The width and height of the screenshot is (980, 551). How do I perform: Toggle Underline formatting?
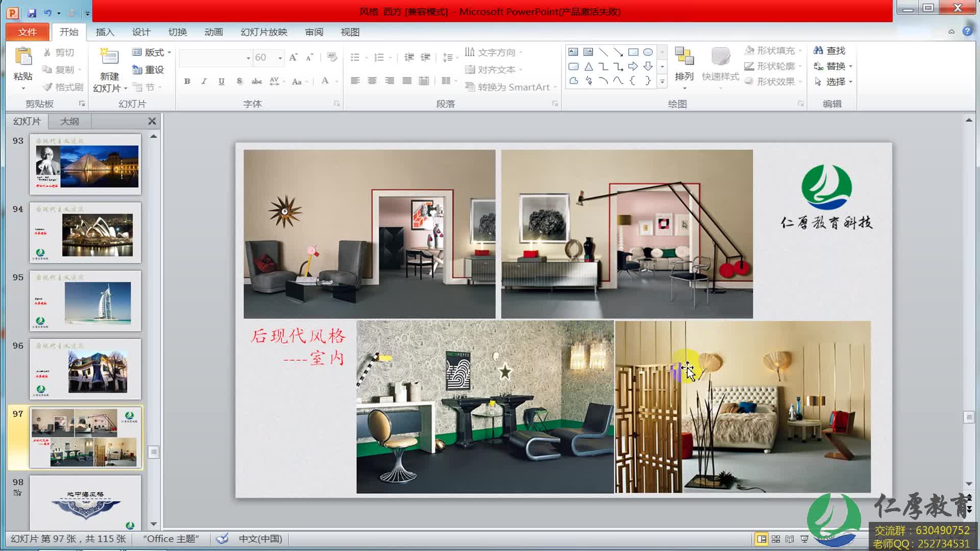pos(221,81)
